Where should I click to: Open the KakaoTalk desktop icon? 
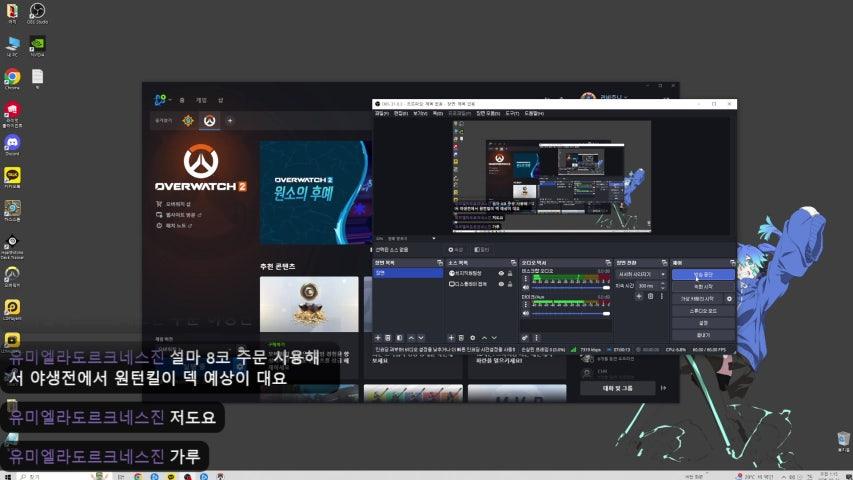[x=12, y=177]
